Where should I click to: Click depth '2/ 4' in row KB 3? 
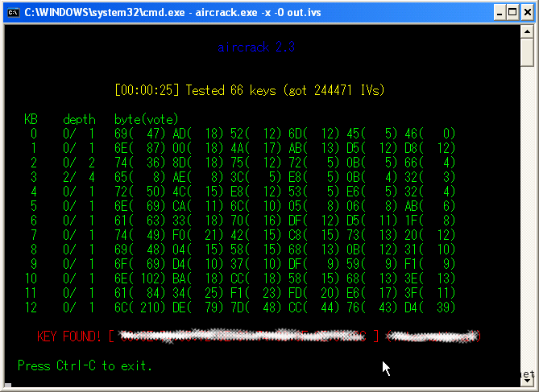click(79, 177)
